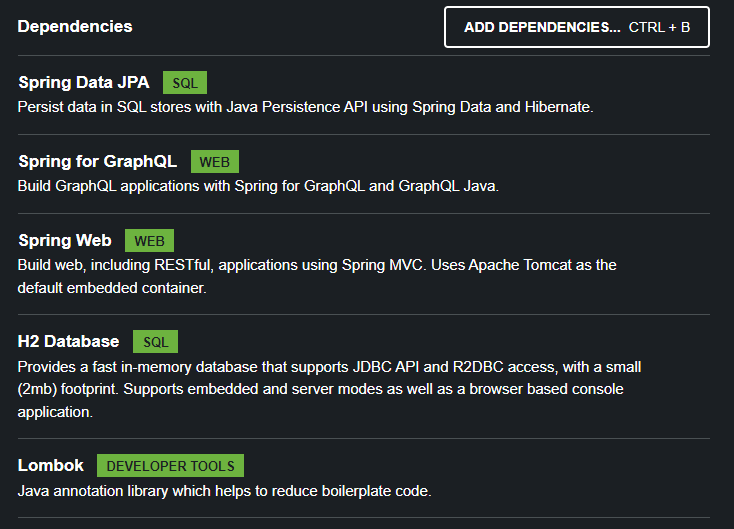Select the H2 Database dependency title
This screenshot has height=529, width=734.
[x=68, y=341]
